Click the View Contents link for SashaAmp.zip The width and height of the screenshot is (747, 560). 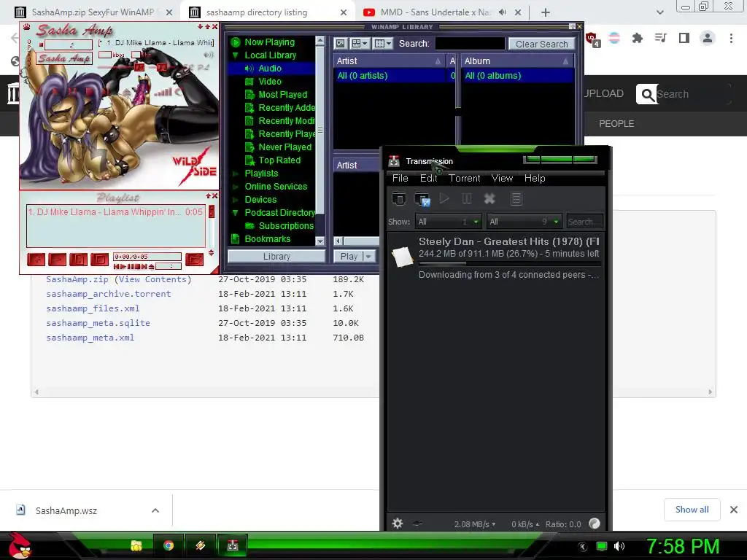click(x=152, y=279)
